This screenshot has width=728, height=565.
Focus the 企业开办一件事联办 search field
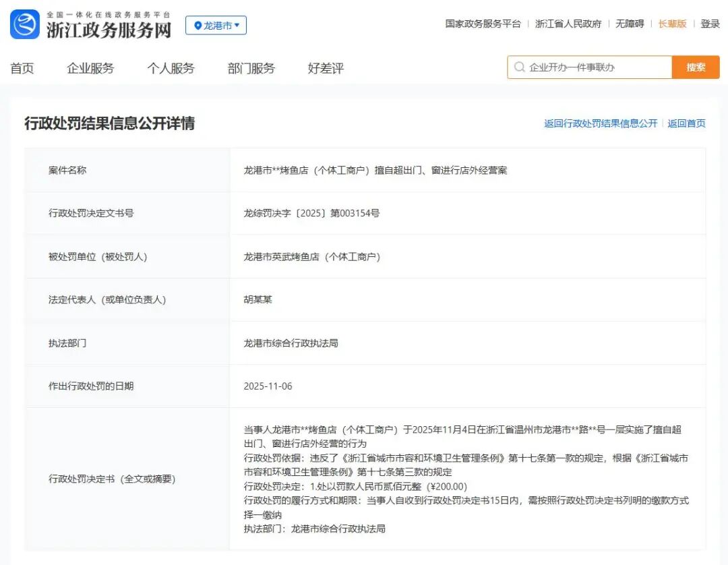597,67
